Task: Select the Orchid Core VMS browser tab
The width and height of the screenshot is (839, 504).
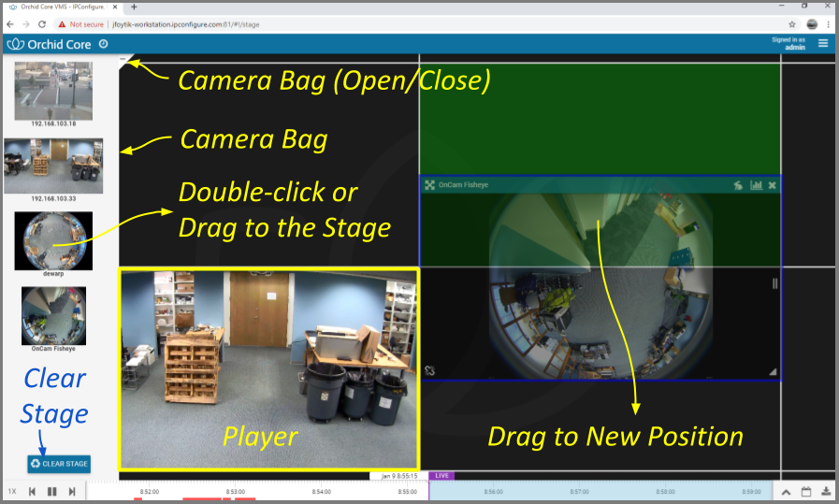Action: 64,7
